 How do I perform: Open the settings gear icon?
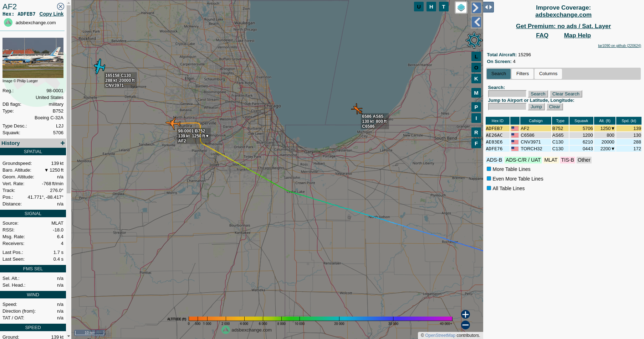(474, 40)
